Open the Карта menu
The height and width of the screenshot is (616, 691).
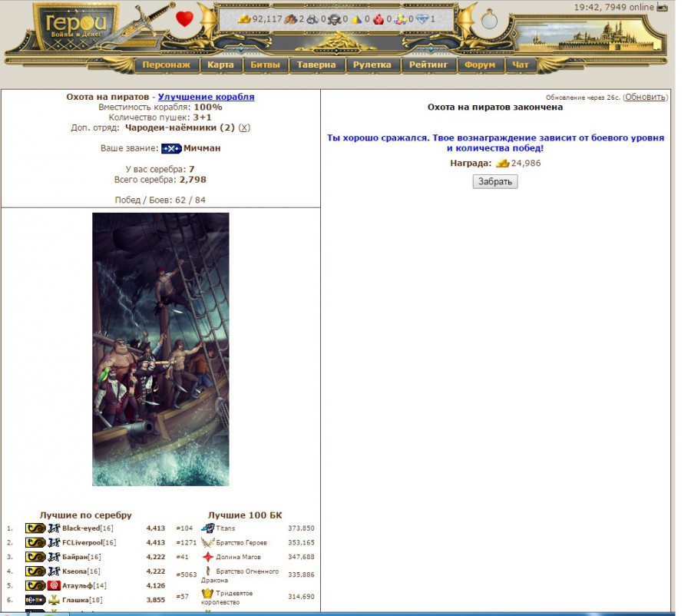(x=220, y=65)
